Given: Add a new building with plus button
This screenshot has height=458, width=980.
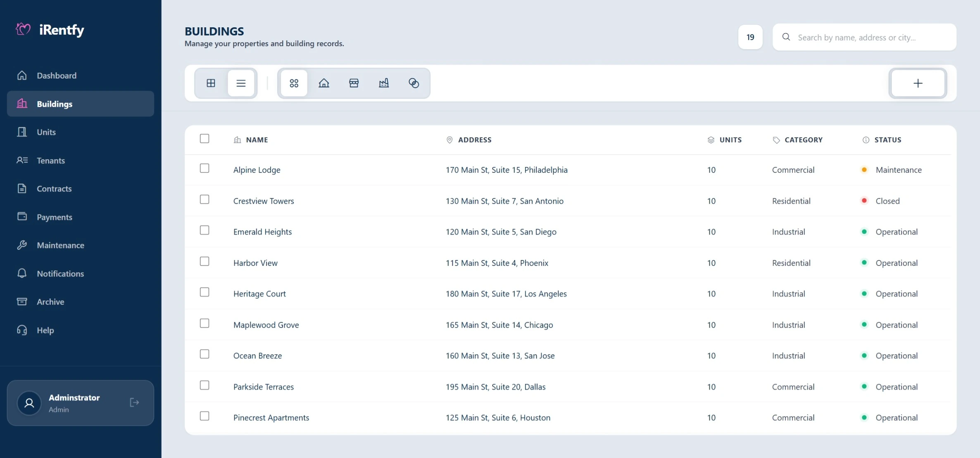Looking at the screenshot, I should [918, 83].
